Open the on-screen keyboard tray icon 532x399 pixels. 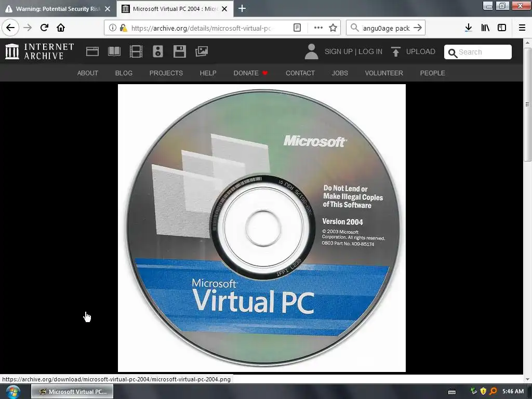[453, 392]
